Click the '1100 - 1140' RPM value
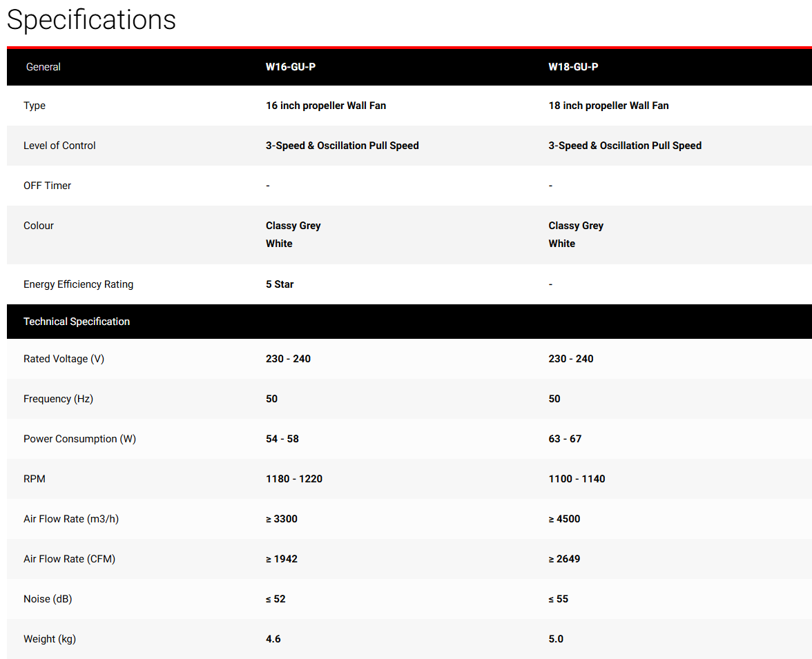Image resolution: width=812 pixels, height=659 pixels. (577, 479)
